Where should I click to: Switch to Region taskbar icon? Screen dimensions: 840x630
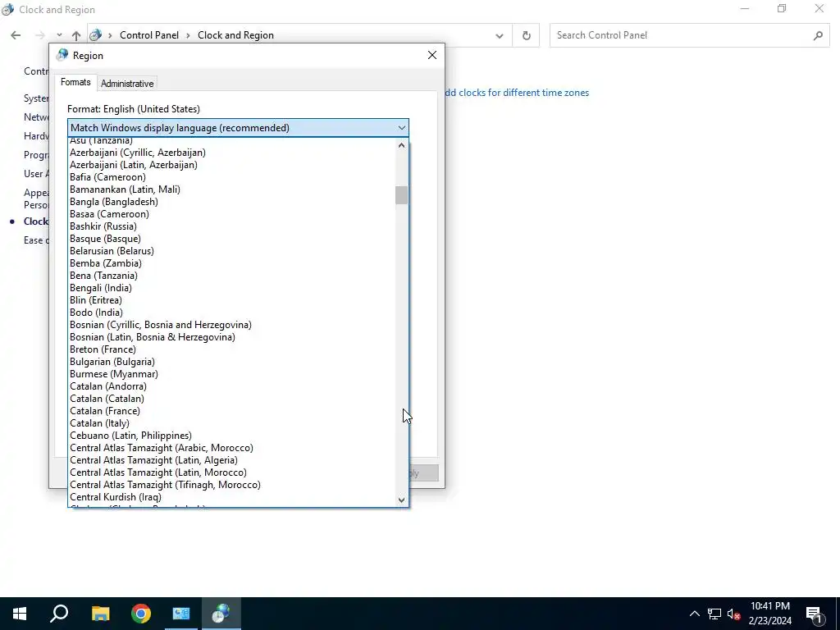221,614
